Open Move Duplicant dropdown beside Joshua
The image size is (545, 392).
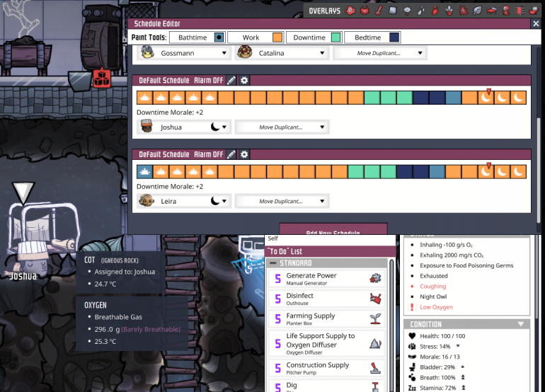(x=282, y=127)
